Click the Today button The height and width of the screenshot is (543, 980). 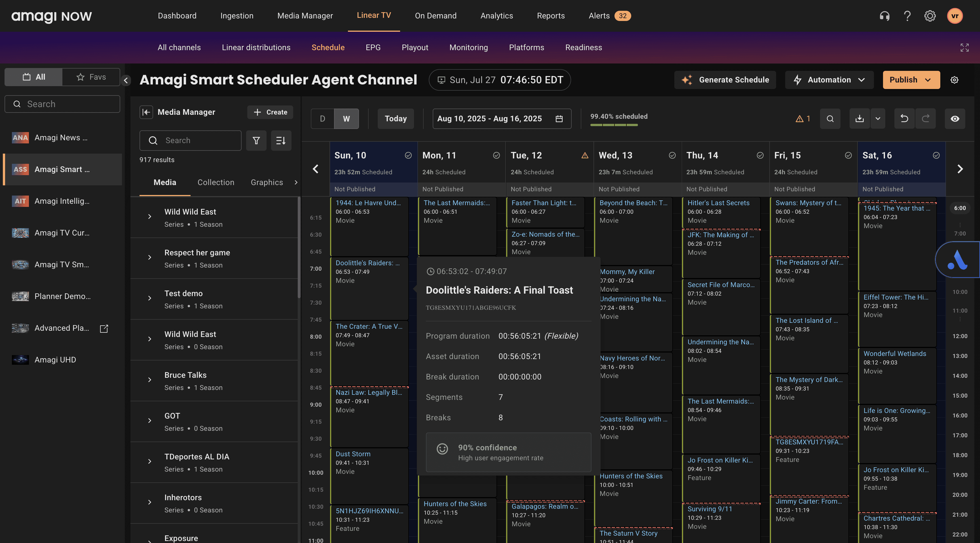(395, 119)
